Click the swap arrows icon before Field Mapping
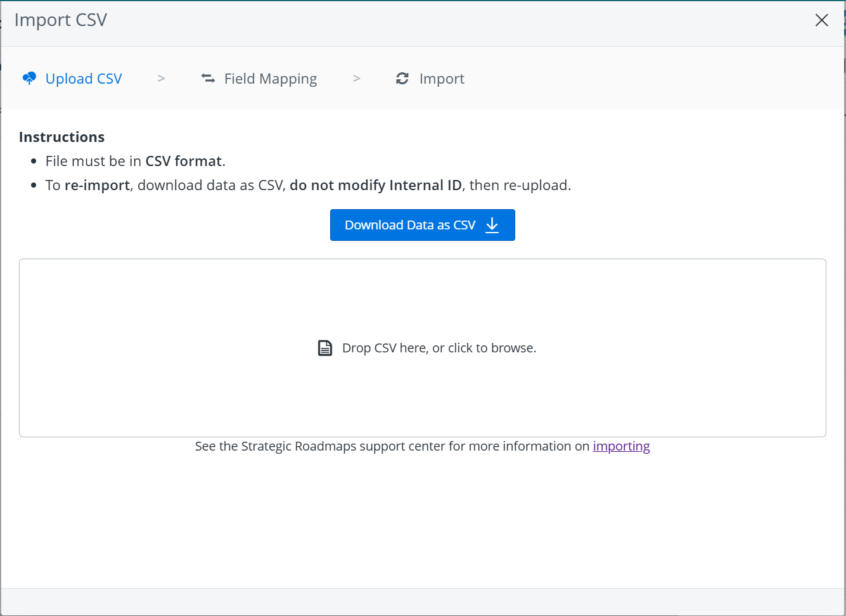This screenshot has height=616, width=846. (207, 77)
